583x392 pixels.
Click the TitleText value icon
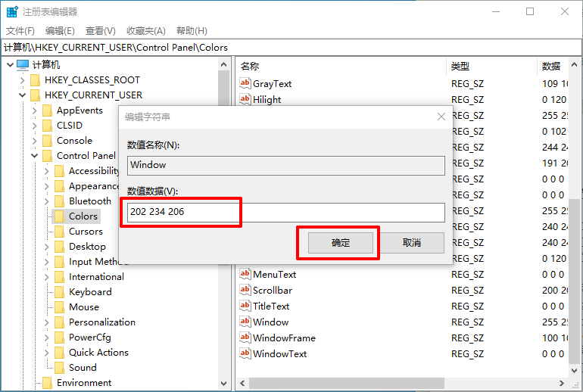click(245, 306)
